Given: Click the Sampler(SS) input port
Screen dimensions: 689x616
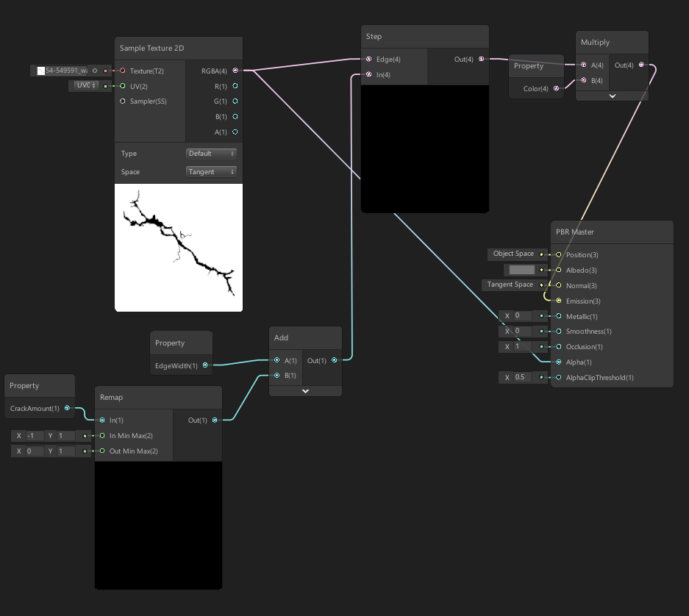Looking at the screenshot, I should tap(123, 101).
